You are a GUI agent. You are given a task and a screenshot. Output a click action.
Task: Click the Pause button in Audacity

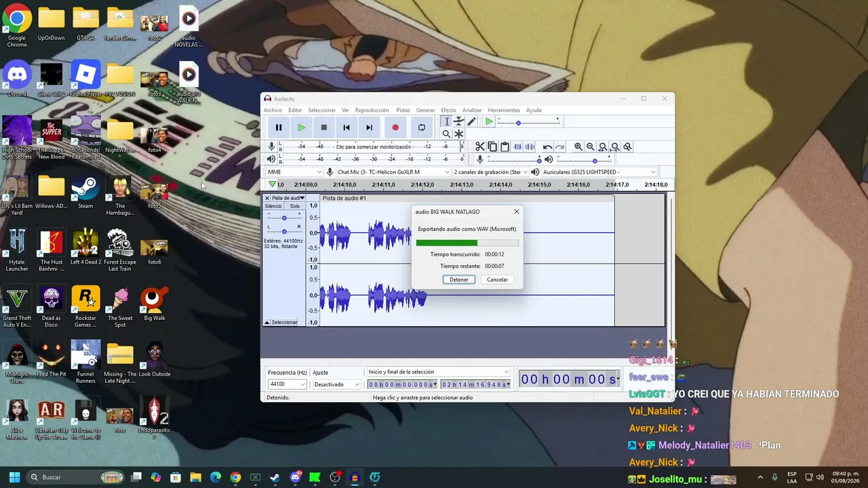click(279, 127)
